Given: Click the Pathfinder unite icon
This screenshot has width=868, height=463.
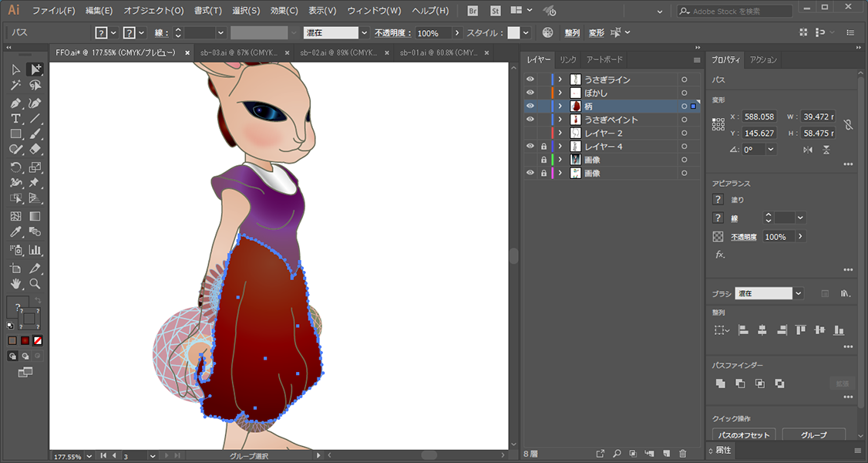Looking at the screenshot, I should pos(720,384).
